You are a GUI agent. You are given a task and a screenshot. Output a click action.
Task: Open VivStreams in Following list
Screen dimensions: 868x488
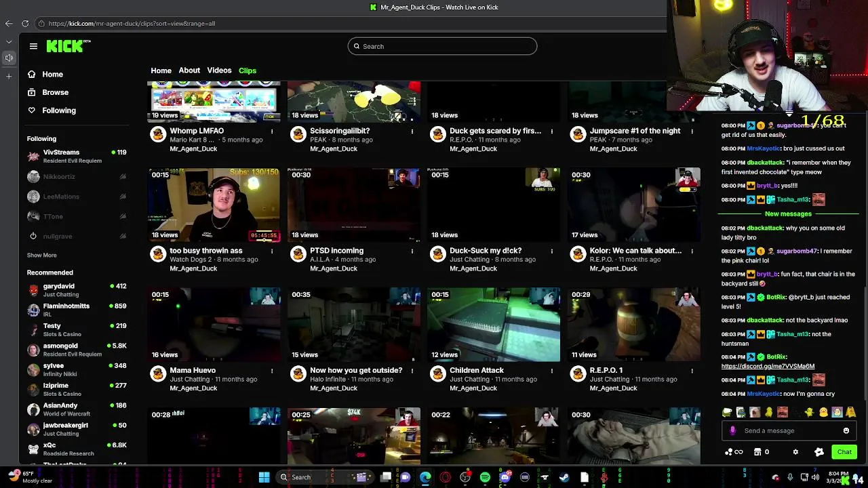(77, 157)
